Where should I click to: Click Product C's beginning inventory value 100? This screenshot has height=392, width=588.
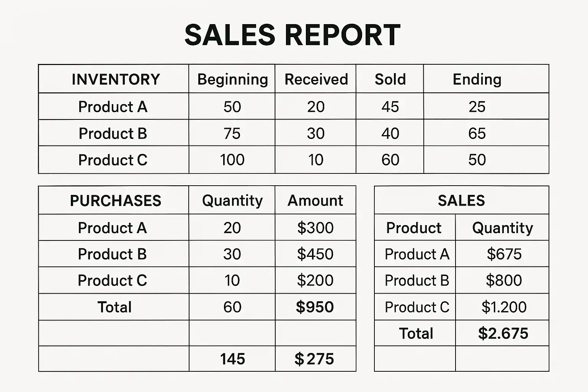click(232, 160)
